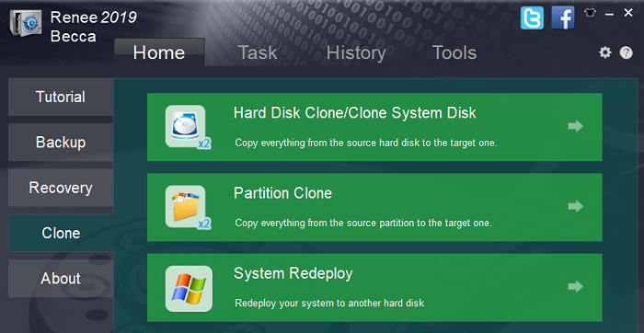Viewport: 644px width, 333px height.
Task: Click the Windows logo redeploy icon
Action: [189, 288]
